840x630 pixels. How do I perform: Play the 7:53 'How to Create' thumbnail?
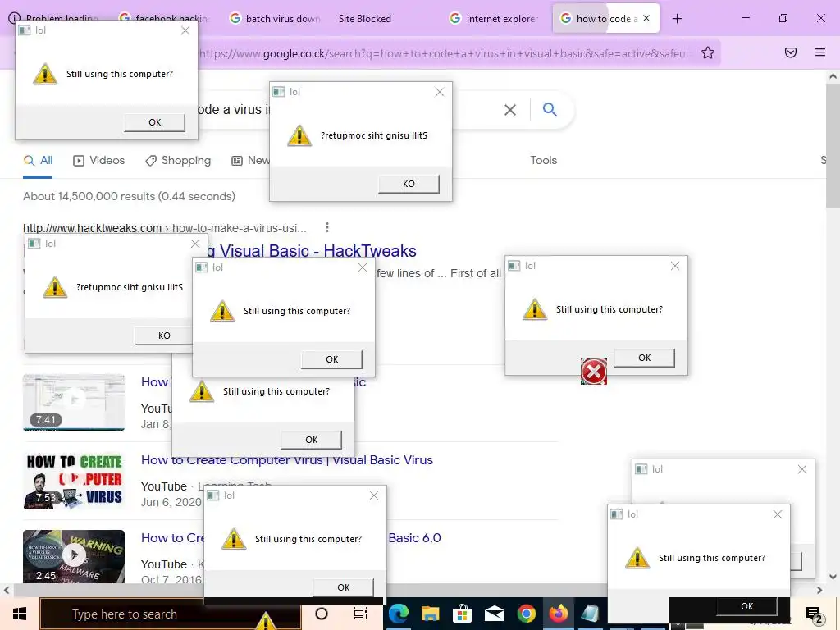[74, 481]
